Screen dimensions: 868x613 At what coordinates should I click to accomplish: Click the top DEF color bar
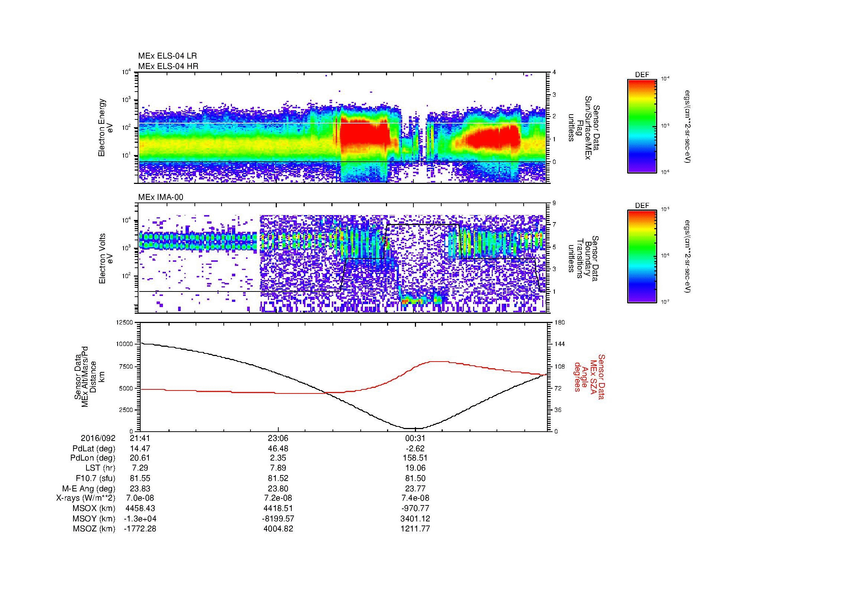[x=642, y=126]
